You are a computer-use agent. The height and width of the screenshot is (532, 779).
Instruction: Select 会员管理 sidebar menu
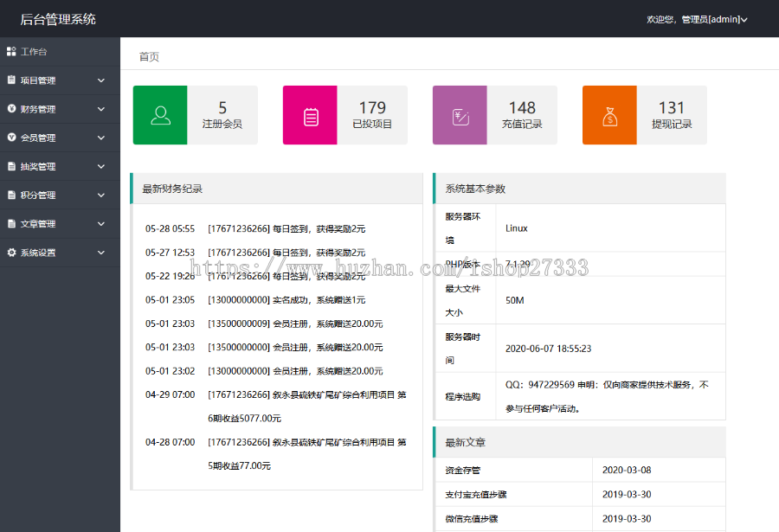[60, 138]
